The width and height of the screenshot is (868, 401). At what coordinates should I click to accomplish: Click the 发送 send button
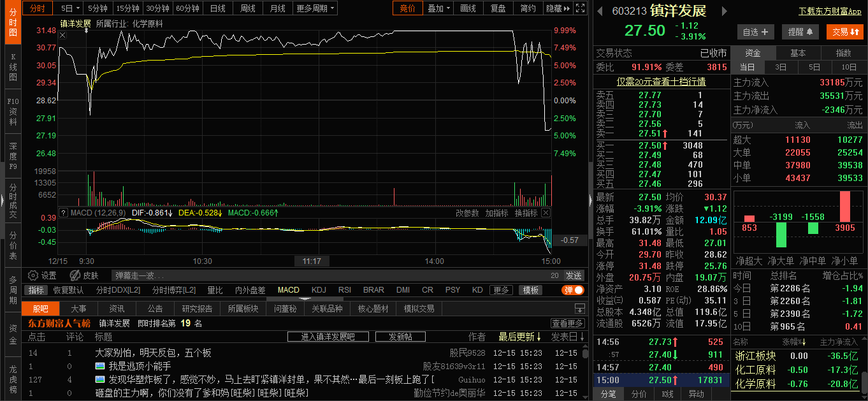(574, 275)
